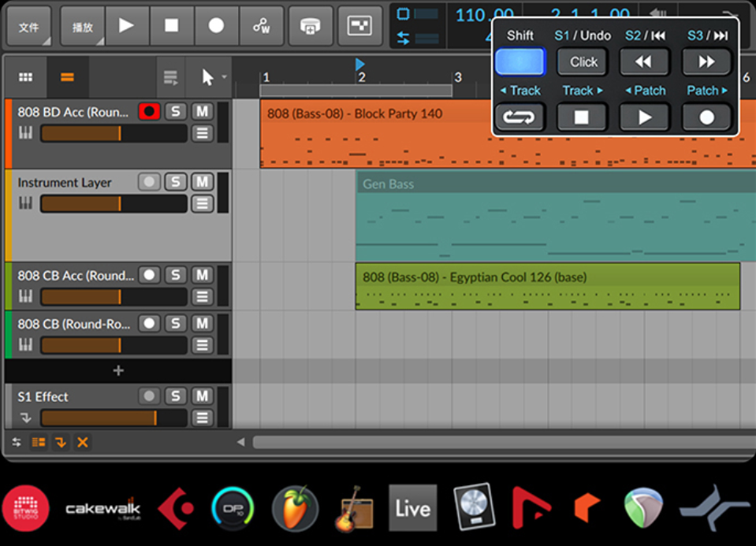
Task: Click the Stop button in top transport bar
Action: coord(171,26)
